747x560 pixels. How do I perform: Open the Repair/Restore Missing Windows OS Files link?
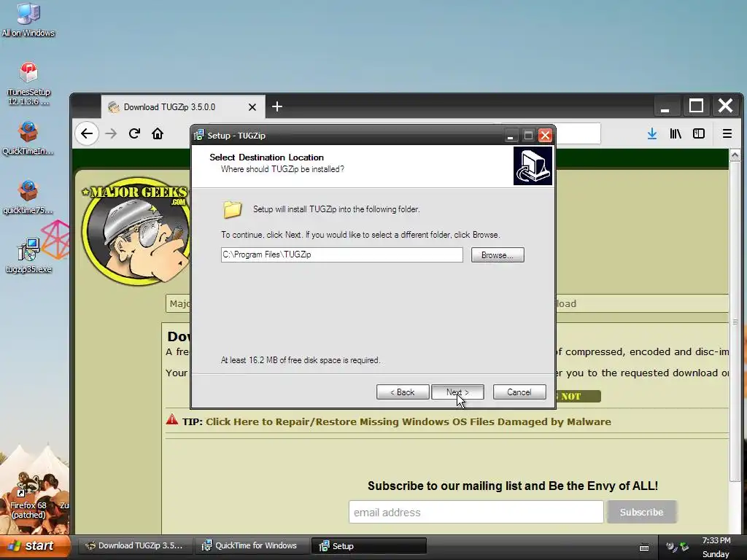tap(409, 422)
